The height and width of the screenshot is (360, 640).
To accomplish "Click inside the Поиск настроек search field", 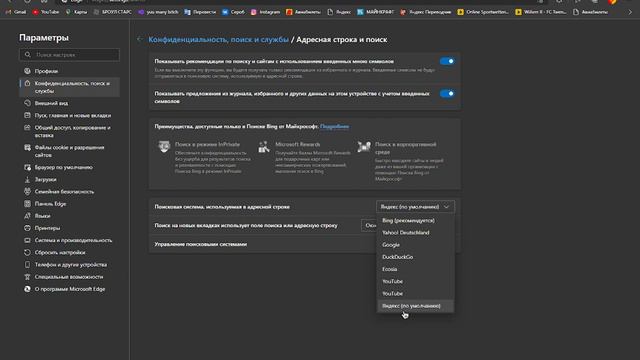I will [69, 55].
